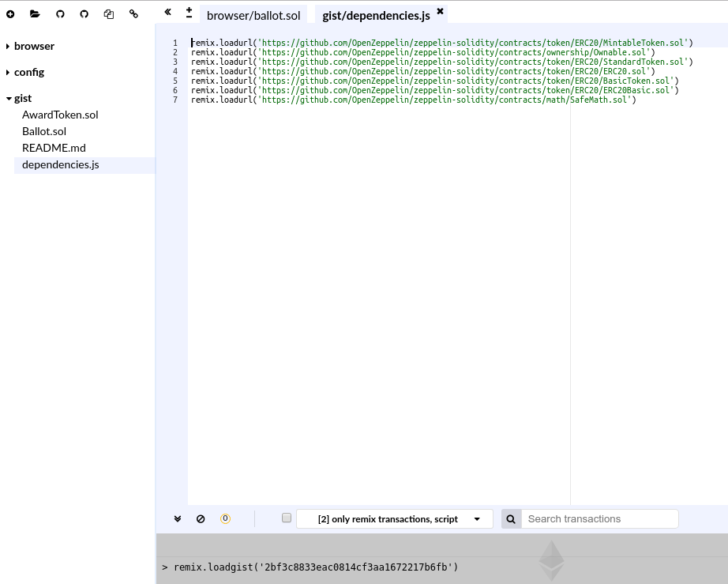
Task: Click the copy files to another instance icon
Action: [x=109, y=14]
